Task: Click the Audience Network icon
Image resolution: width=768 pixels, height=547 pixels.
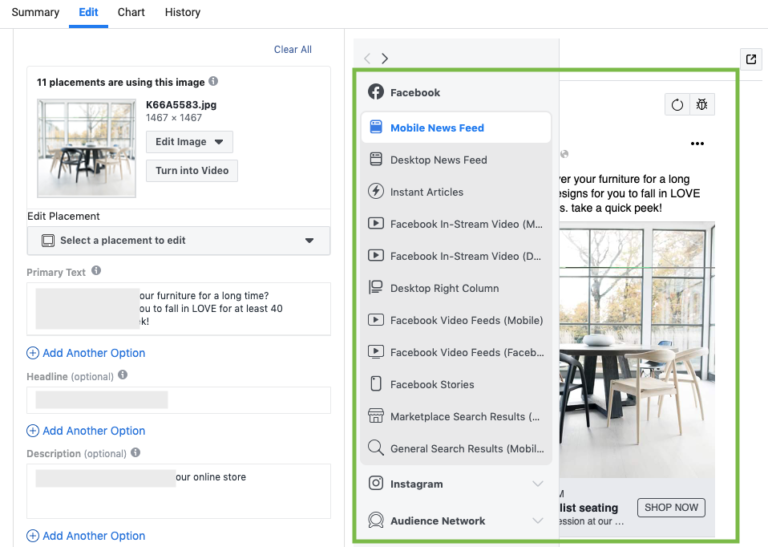Action: [x=376, y=520]
